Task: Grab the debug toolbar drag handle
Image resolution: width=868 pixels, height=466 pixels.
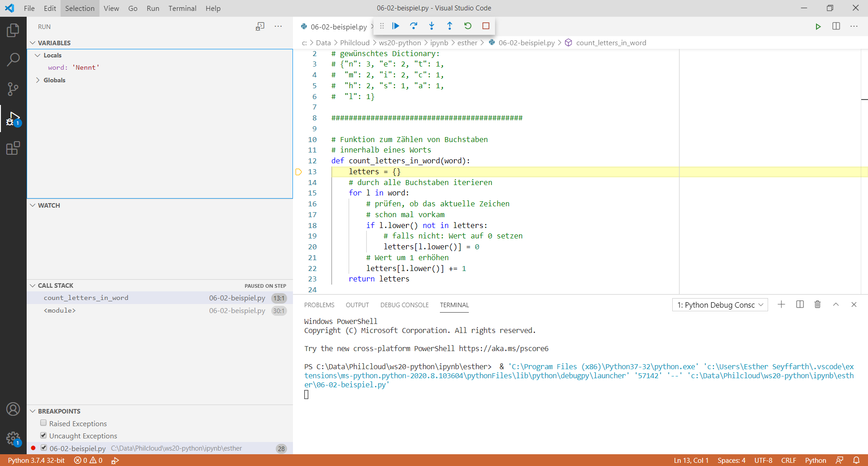Action: (x=382, y=26)
